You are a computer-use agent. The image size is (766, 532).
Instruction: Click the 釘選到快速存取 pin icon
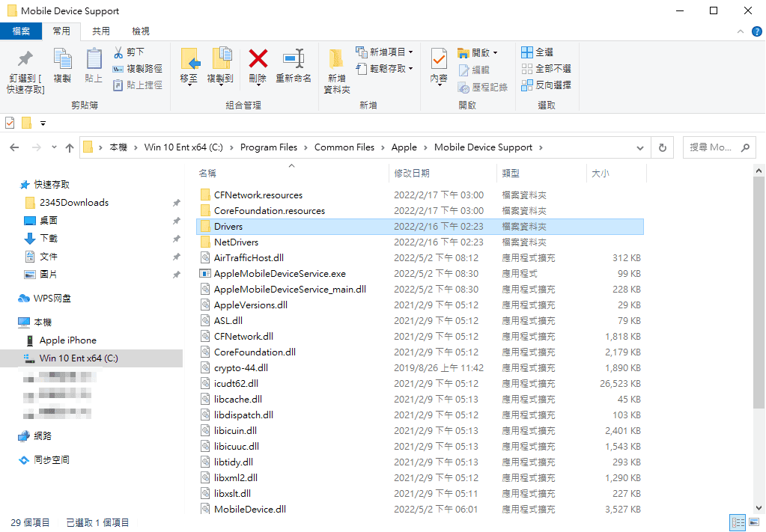click(x=25, y=60)
